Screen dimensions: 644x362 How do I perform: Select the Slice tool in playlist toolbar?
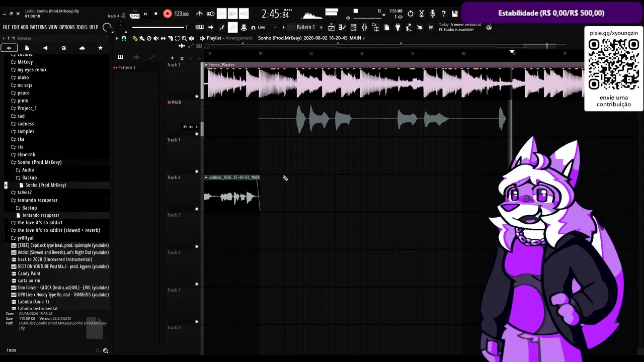tap(170, 38)
